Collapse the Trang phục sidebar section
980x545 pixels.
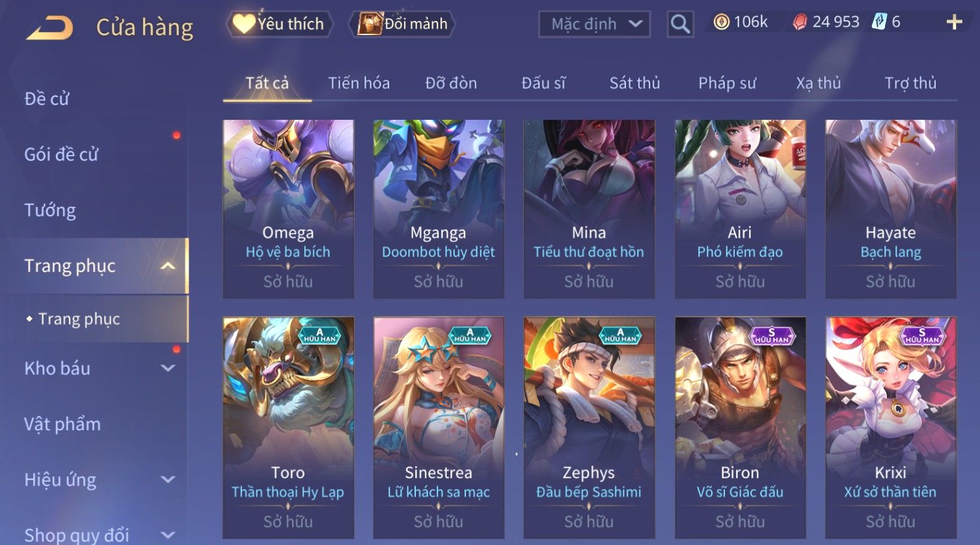pos(168,266)
